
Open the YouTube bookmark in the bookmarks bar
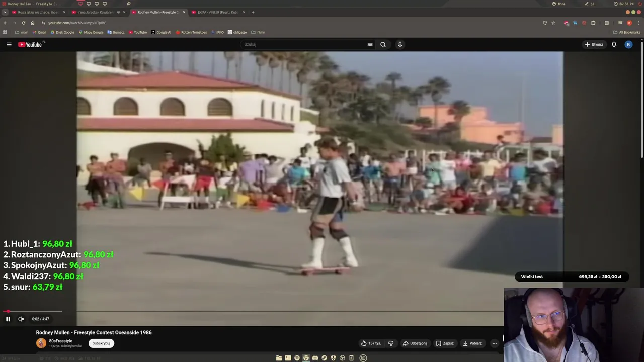138,32
